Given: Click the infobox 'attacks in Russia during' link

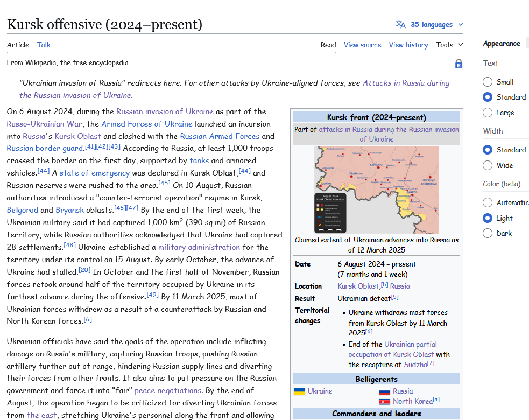Looking at the screenshot, I should click(x=389, y=129).
